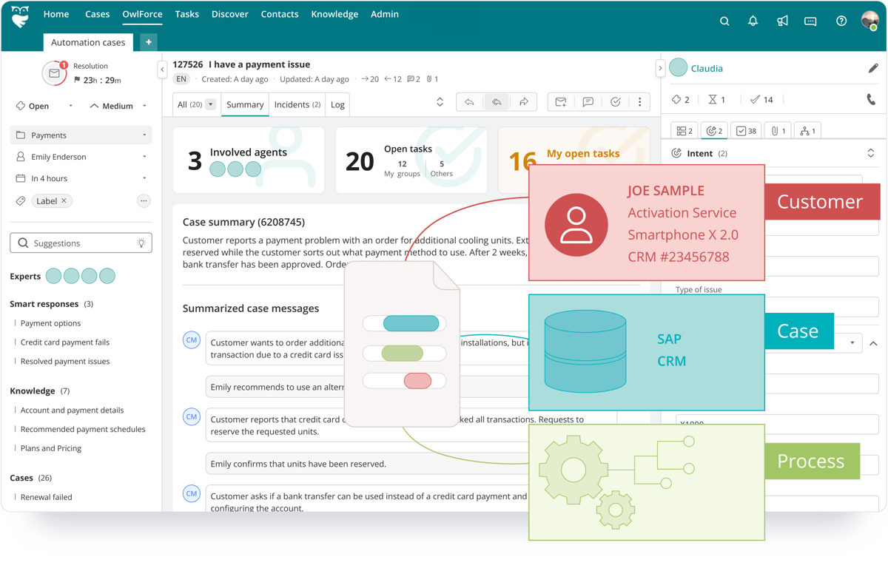Create a task with checkmark circle icon
The width and height of the screenshot is (888, 588).
(x=616, y=102)
